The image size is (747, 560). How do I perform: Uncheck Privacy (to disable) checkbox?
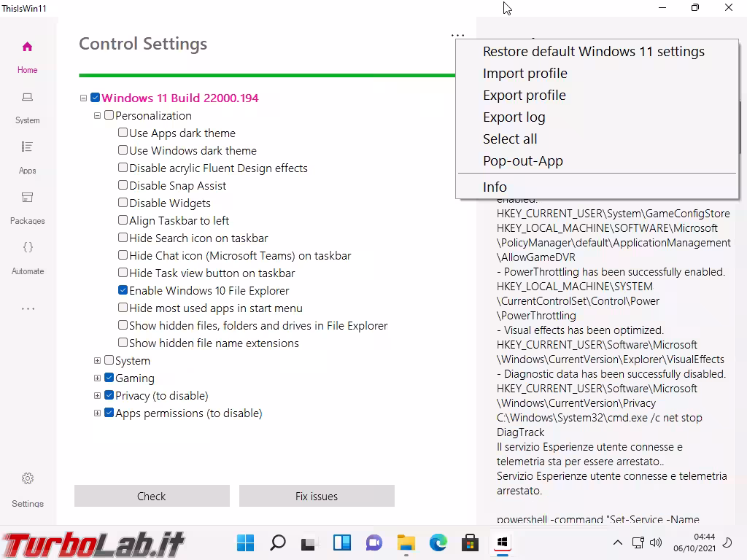(x=109, y=395)
